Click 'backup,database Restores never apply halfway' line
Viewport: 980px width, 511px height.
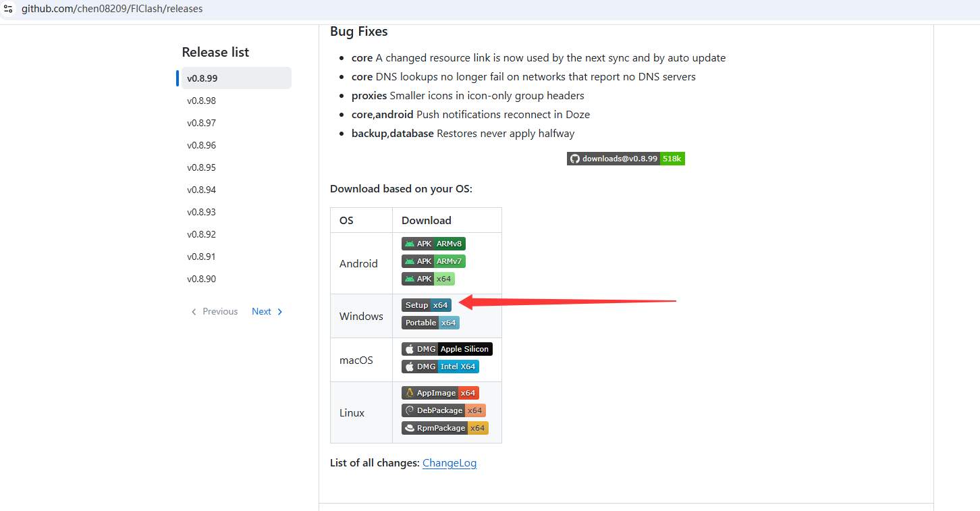[463, 134]
